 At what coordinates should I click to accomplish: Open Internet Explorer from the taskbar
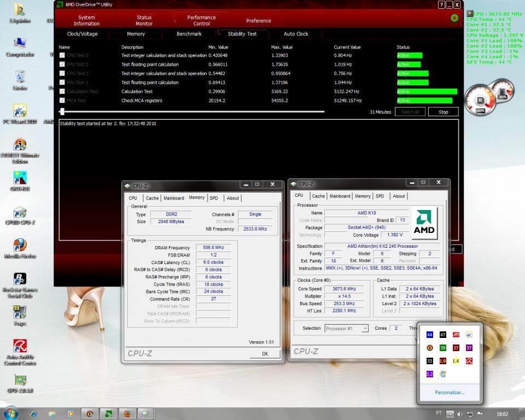pyautogui.click(x=33, y=414)
